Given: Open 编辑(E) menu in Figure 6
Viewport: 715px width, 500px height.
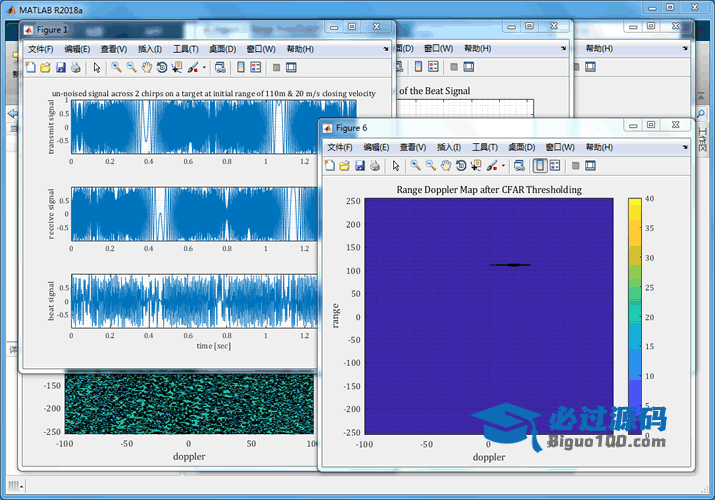Looking at the screenshot, I should coord(376,147).
